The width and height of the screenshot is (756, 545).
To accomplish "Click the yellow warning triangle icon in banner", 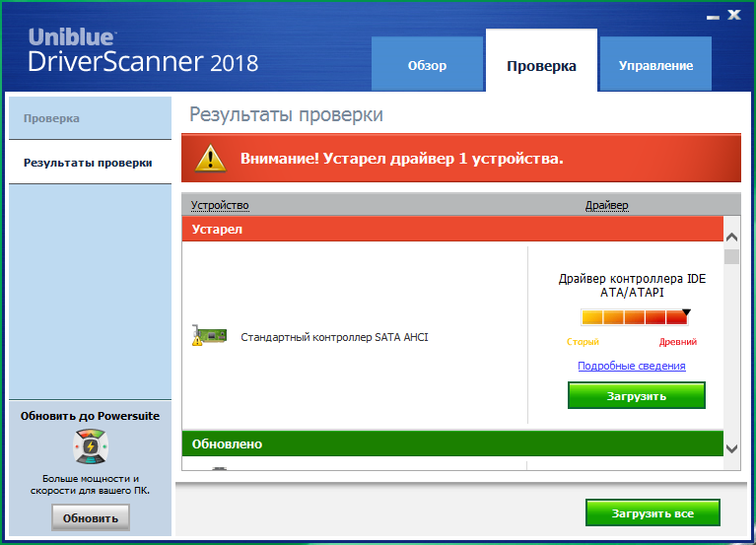I will (x=210, y=159).
